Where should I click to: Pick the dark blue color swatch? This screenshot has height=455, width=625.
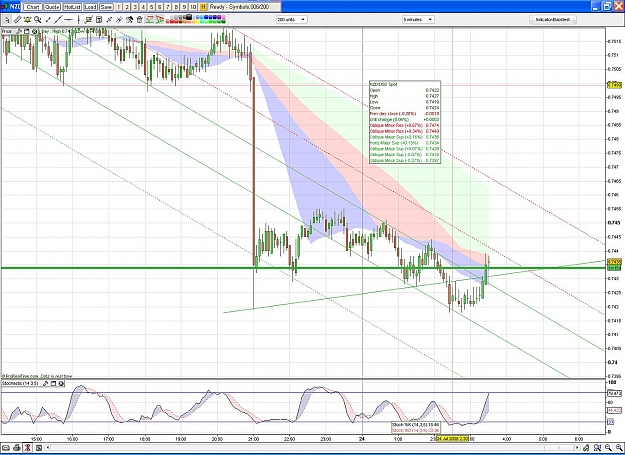(214, 17)
